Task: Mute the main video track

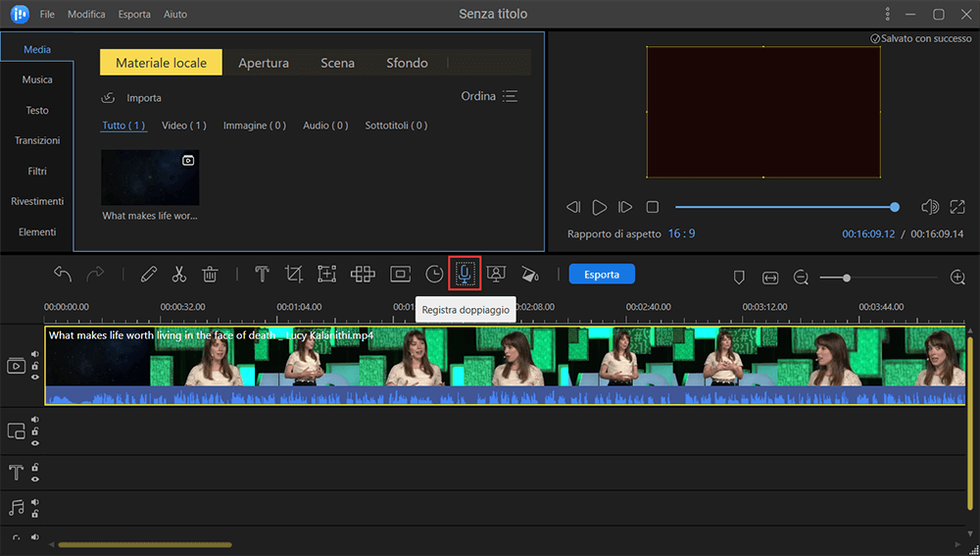Action: pos(35,354)
